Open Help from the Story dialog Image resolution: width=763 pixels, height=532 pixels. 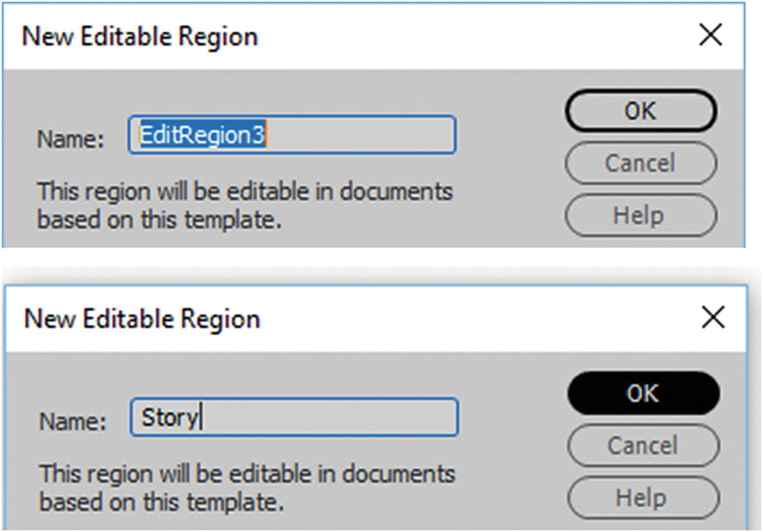pyautogui.click(x=642, y=497)
